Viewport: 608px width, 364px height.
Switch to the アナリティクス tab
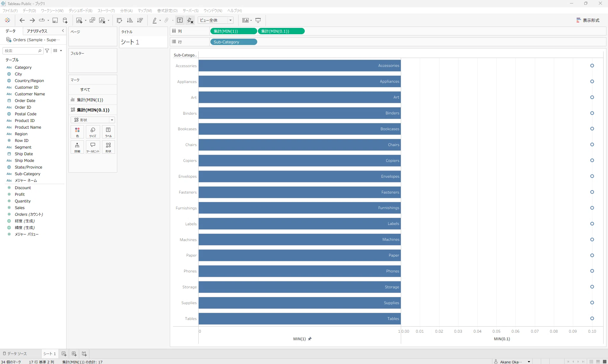37,31
